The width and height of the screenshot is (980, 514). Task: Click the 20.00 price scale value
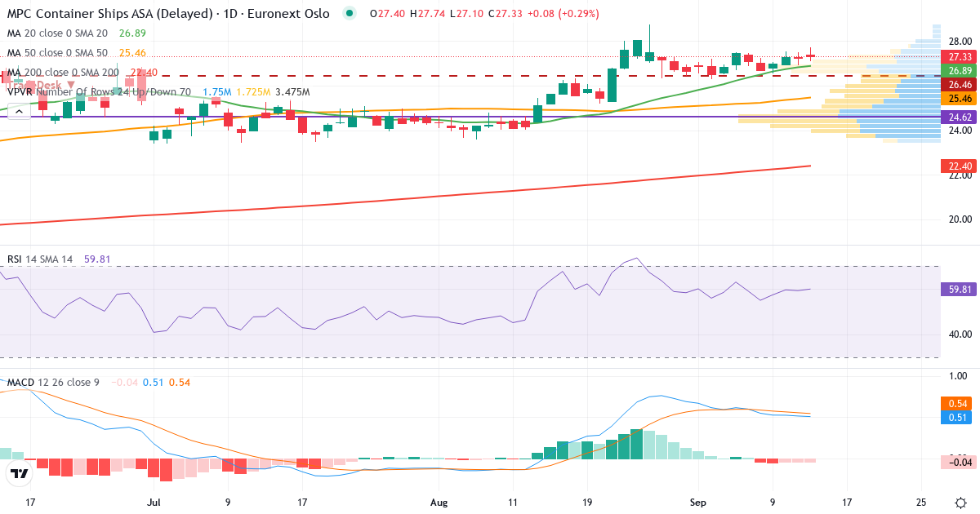tap(960, 219)
